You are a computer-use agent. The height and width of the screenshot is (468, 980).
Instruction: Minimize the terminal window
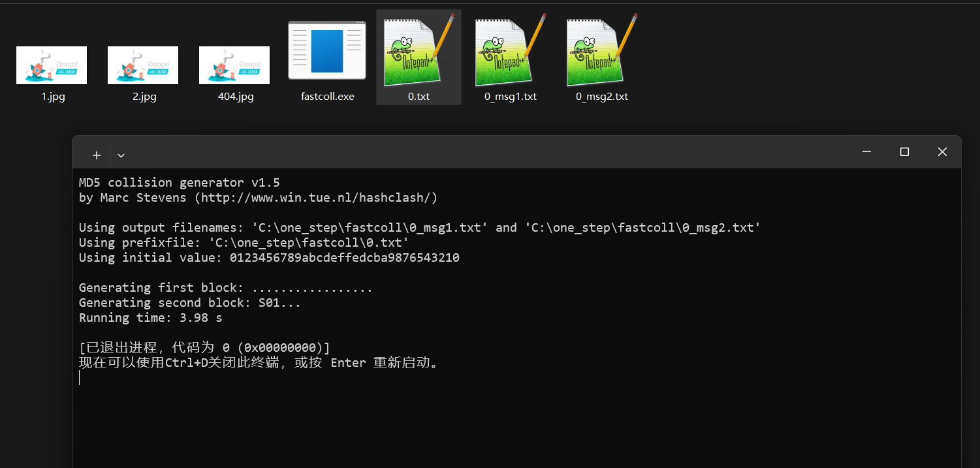pyautogui.click(x=866, y=152)
